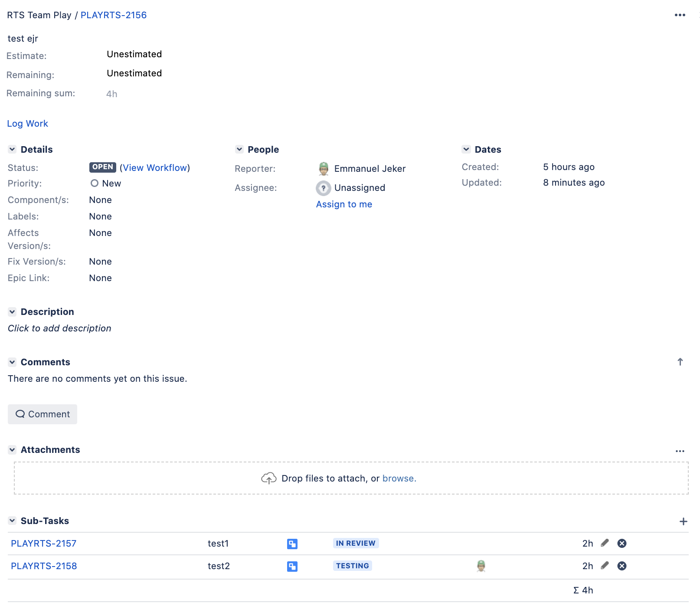Collapse the Sub-Tasks section
This screenshot has height=616, width=700.
pos(12,521)
